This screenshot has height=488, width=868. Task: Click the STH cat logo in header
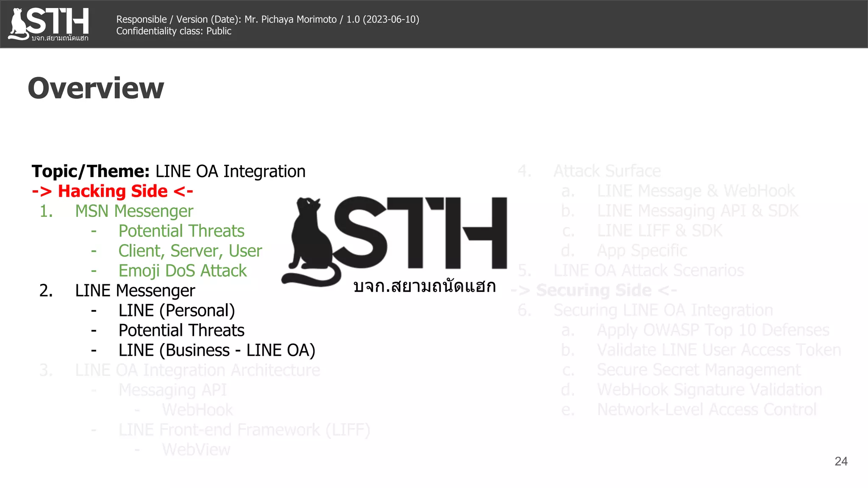tap(49, 24)
